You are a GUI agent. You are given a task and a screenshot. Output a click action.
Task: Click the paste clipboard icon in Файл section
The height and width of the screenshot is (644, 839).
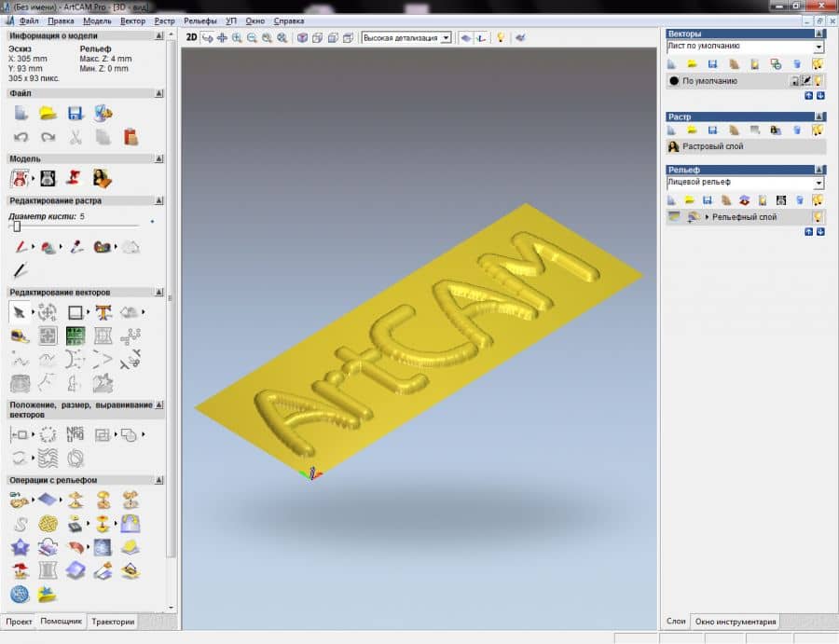coord(131,137)
